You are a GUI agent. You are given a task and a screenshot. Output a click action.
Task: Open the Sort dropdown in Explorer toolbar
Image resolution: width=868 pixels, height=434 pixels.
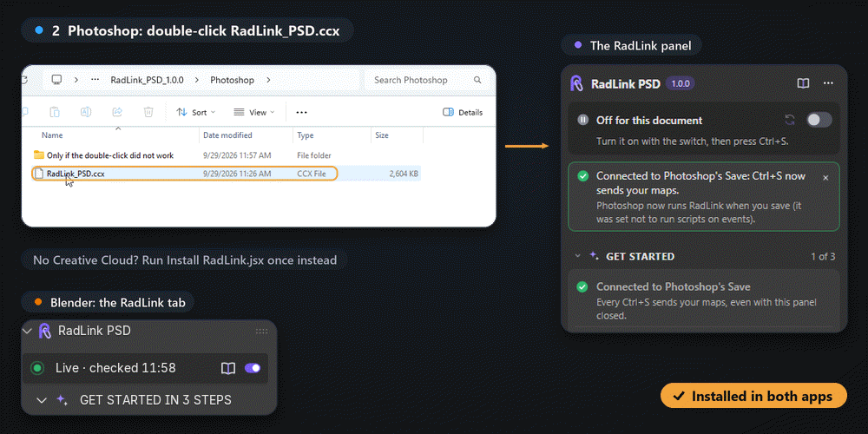coord(196,112)
